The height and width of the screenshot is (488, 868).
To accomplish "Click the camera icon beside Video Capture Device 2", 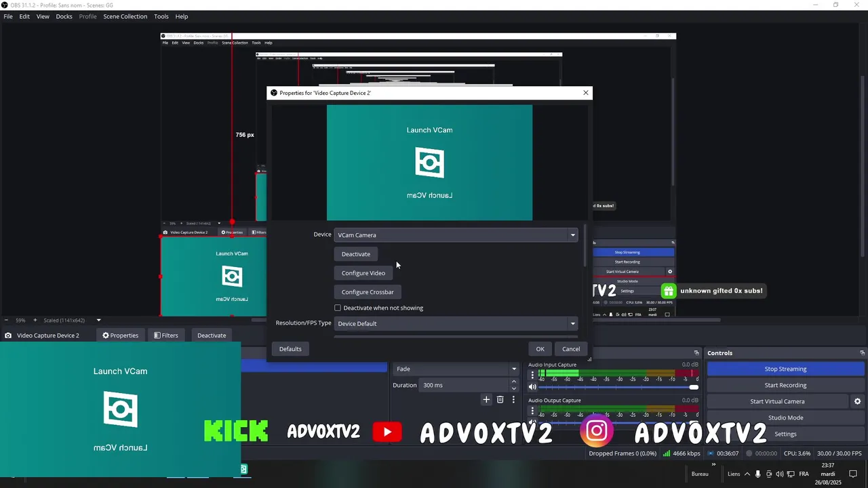I will point(8,335).
